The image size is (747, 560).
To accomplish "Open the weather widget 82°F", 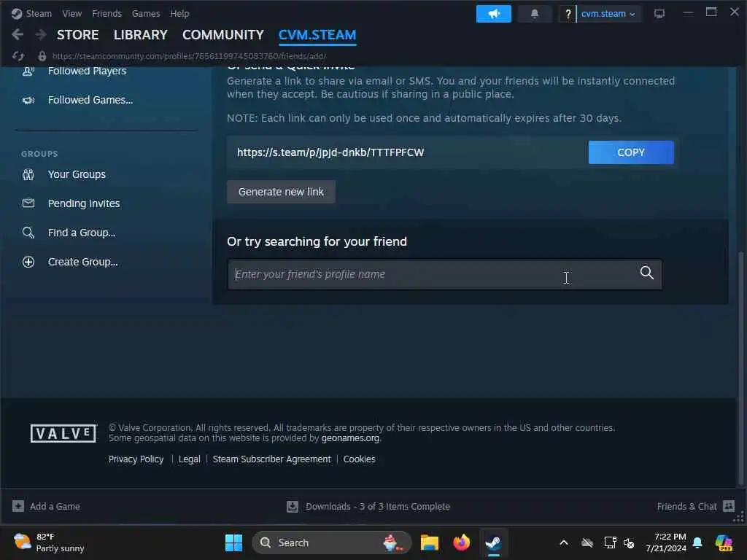I will (49, 542).
